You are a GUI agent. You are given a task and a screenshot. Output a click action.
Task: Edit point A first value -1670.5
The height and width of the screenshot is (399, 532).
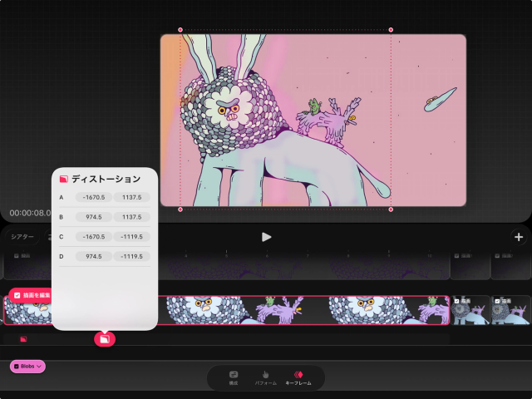(94, 198)
